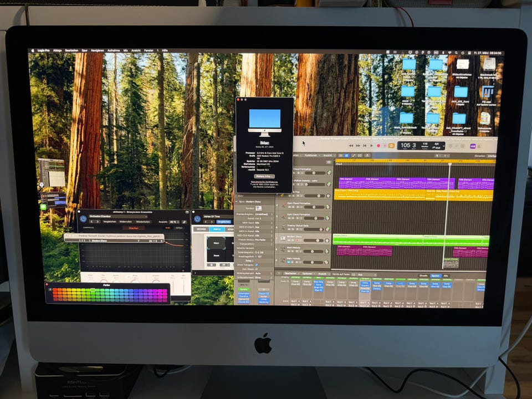
Task: Mute the Modern Disco track
Action: pyautogui.click(x=289, y=240)
